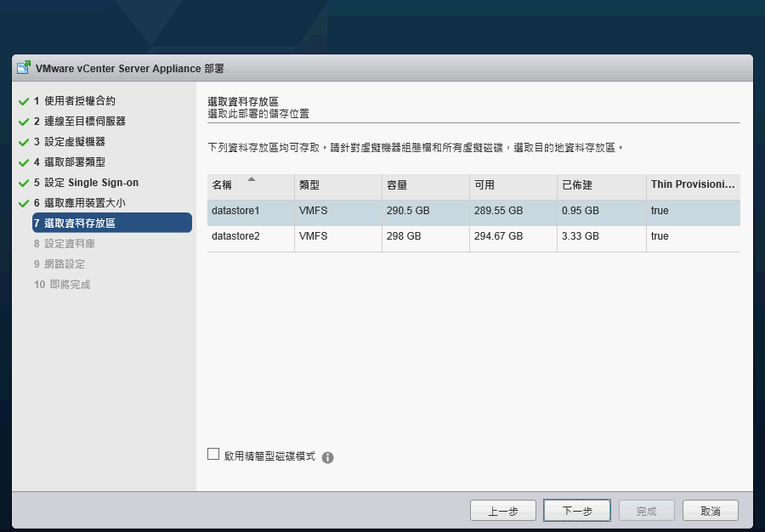765x532 pixels.
Task: Click the 完成 button
Action: [647, 511]
